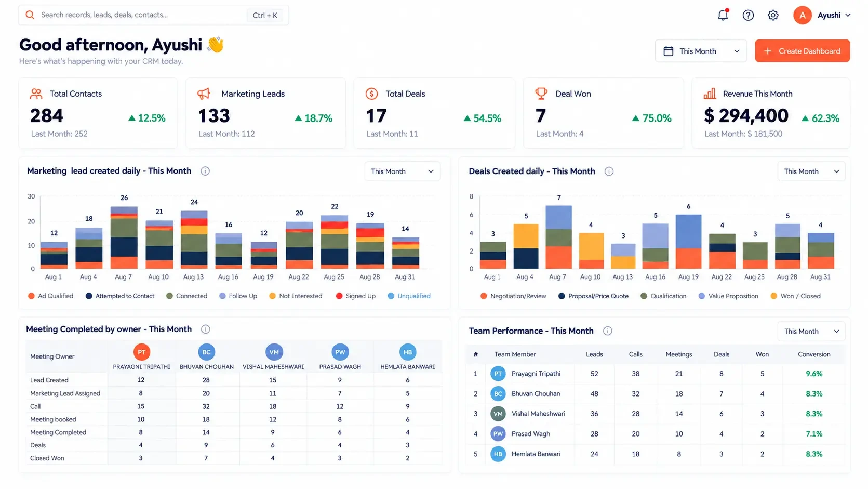This screenshot has height=489, width=868.
Task: Click PW avatar in Team Performance row 4
Action: coord(498,434)
